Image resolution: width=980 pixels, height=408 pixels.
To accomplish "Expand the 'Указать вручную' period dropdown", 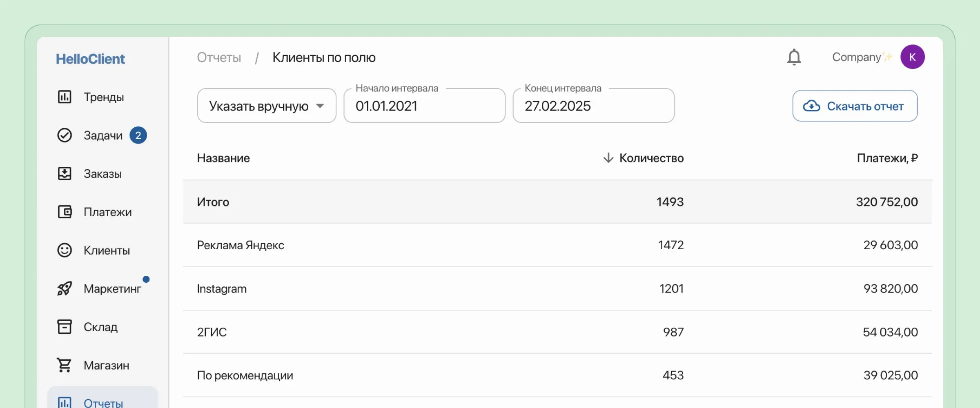I will pos(267,106).
